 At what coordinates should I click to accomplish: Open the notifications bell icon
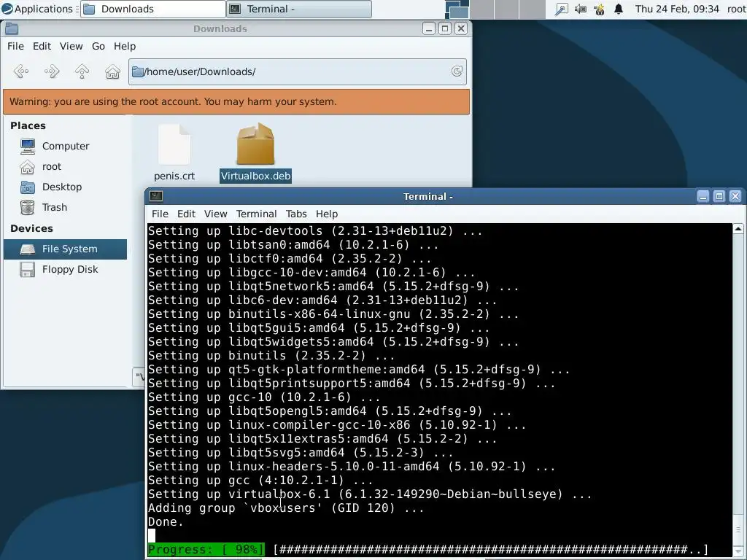[x=619, y=9]
